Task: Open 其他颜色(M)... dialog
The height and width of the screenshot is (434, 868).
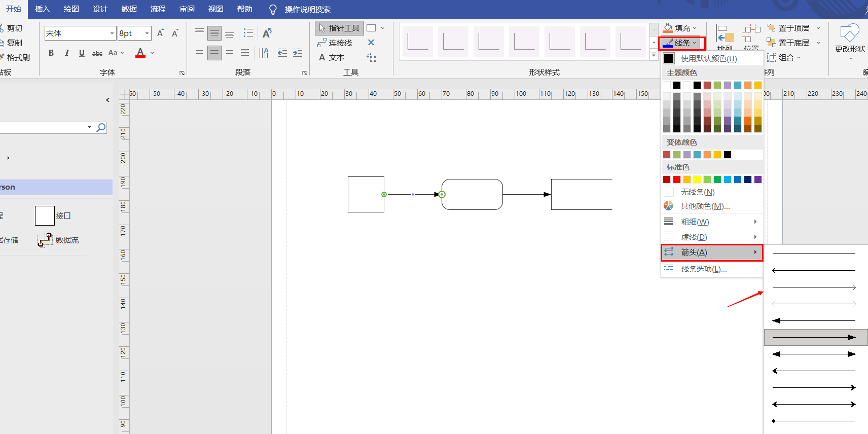Action: point(712,206)
